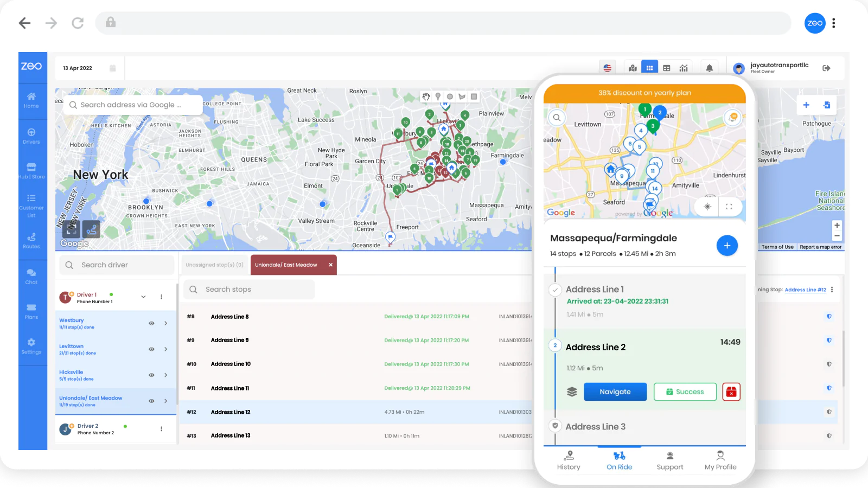The height and width of the screenshot is (488, 868).
Task: Open the three-dot menu beside Address Line #12
Action: pyautogui.click(x=832, y=290)
